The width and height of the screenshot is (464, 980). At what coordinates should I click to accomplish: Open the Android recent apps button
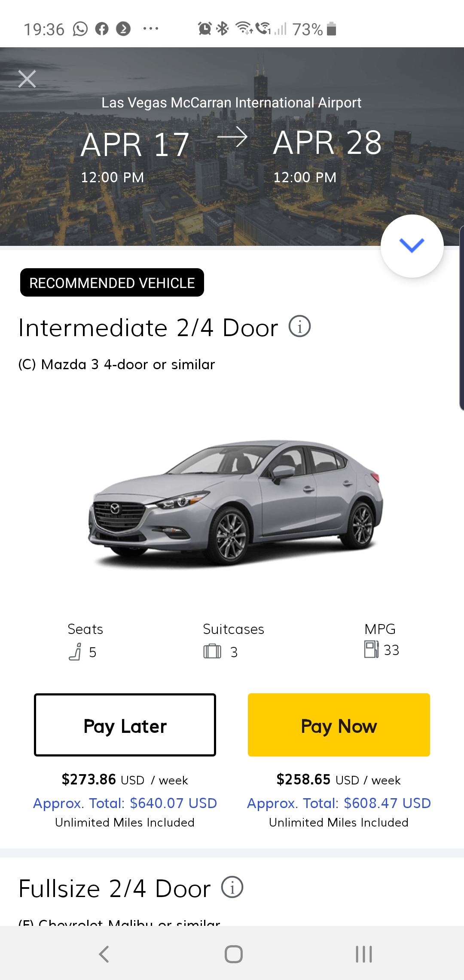tap(363, 954)
